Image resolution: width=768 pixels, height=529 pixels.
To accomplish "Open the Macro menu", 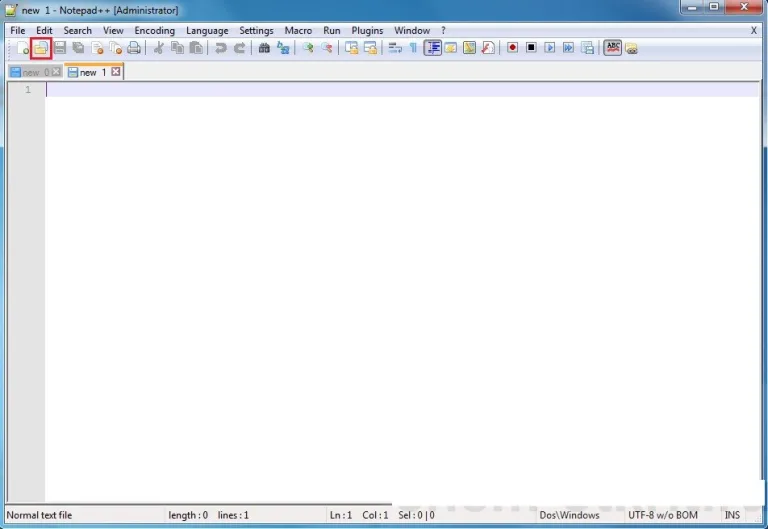I will point(298,30).
